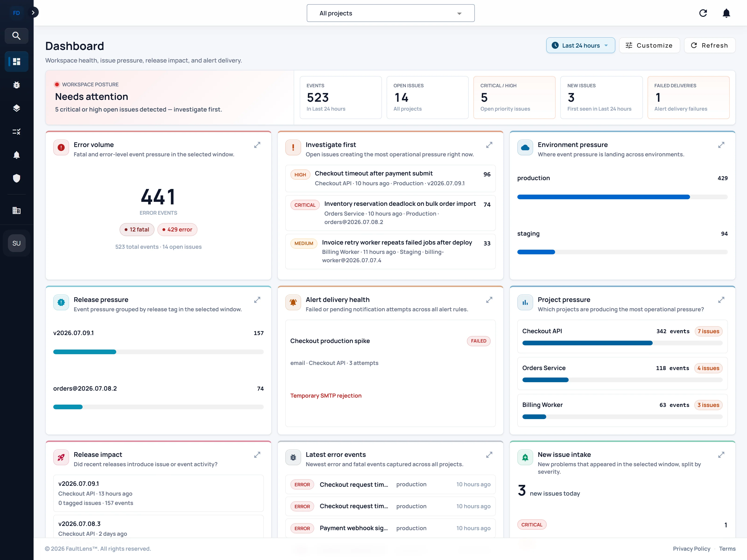Click the top-bar reload icon
Screen dimensions: 747x560
[x=703, y=13]
